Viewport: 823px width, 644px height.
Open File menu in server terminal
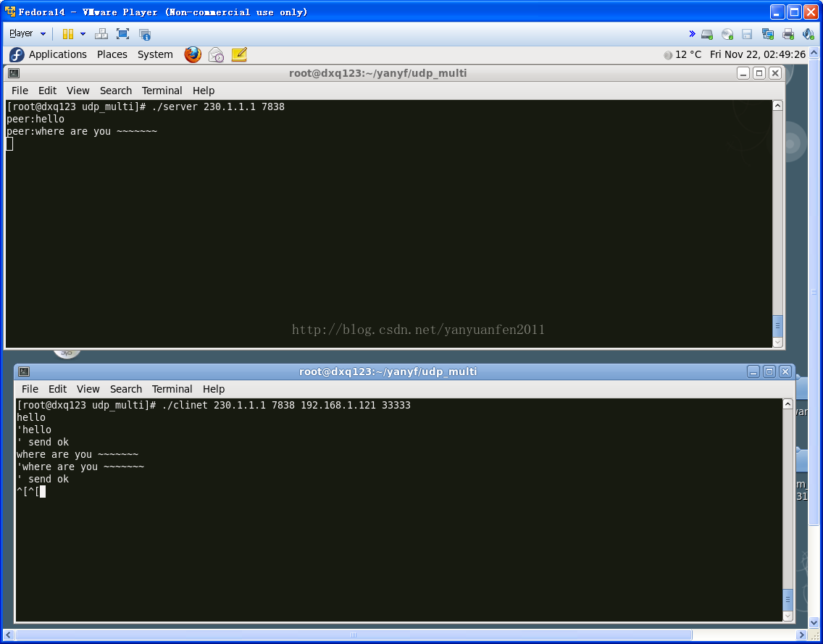coord(20,91)
